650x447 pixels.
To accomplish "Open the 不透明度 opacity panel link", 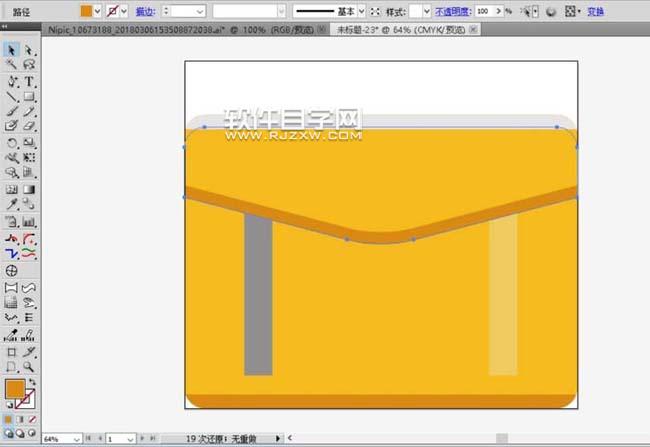I will click(x=453, y=12).
